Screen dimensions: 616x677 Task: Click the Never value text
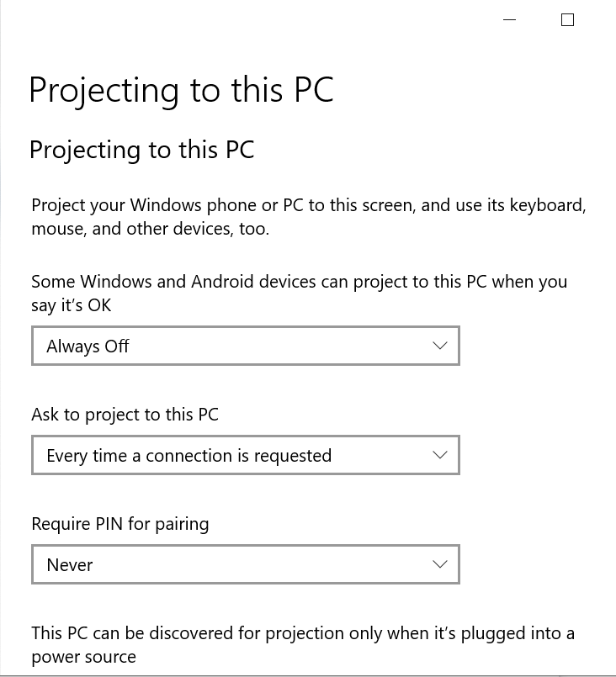[x=70, y=565]
